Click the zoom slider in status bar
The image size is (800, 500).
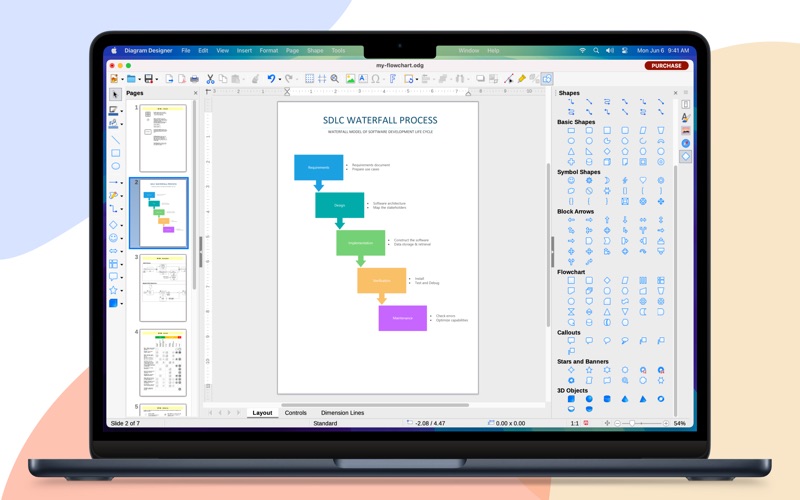(x=641, y=423)
